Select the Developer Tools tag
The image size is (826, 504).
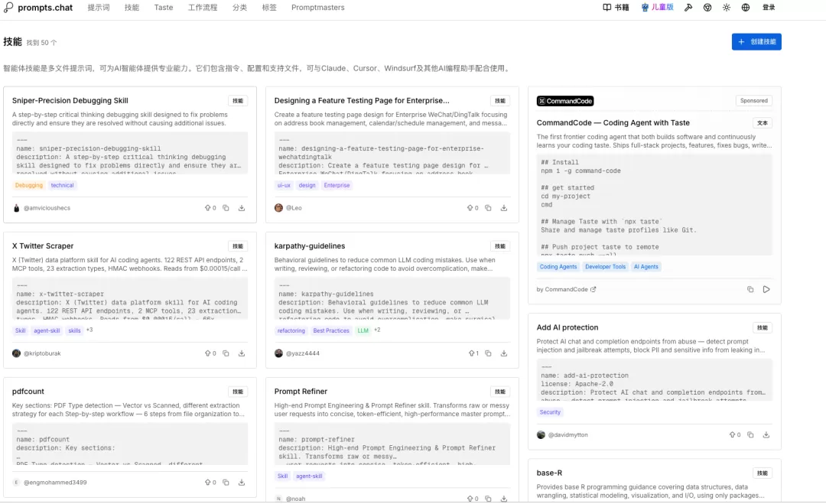tap(605, 267)
